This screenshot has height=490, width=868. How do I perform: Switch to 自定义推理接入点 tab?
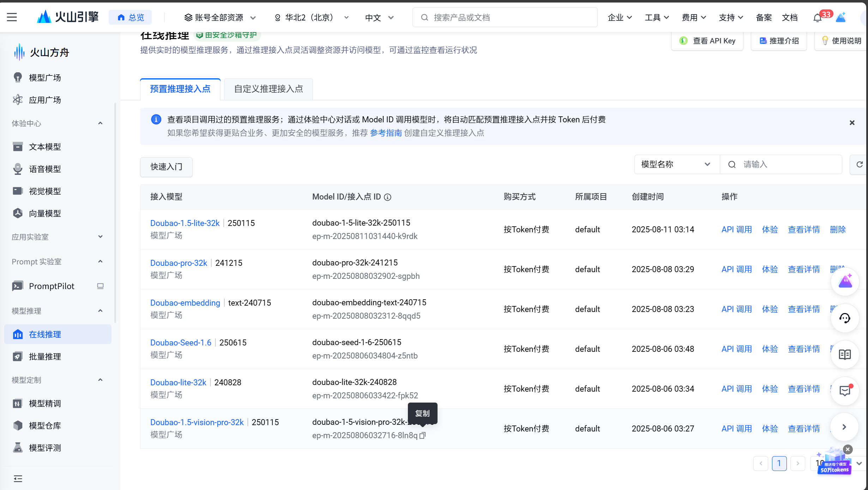click(268, 89)
